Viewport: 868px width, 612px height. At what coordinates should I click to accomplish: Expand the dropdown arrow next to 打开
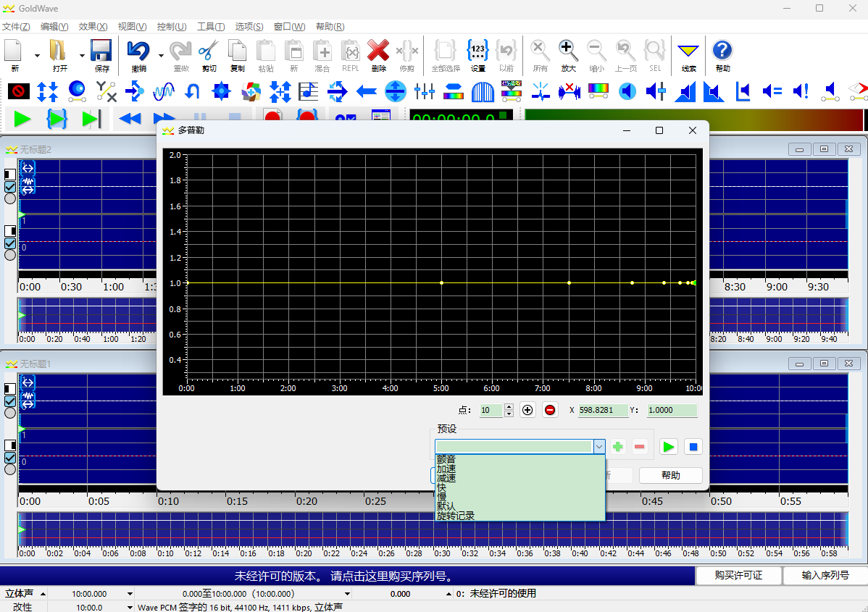82,55
